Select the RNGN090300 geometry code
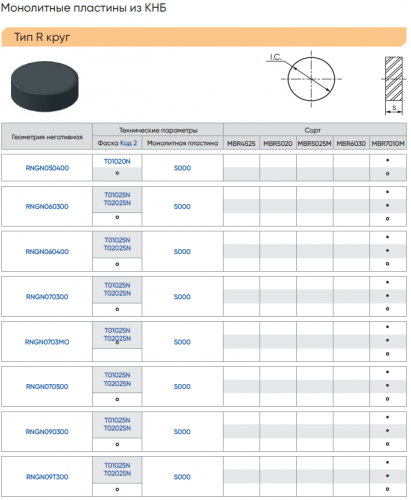The height and width of the screenshot is (500, 411). 47,432
